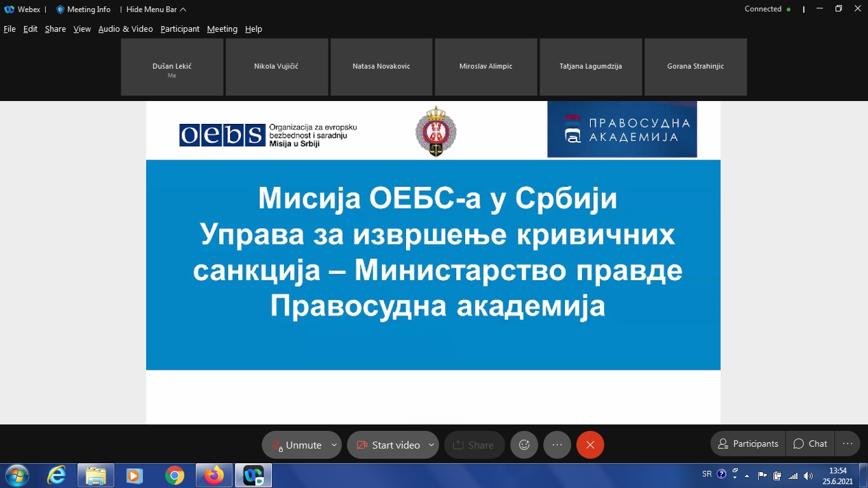This screenshot has width=868, height=488.
Task: Switch to Firefox in taskbar
Action: pos(214,475)
